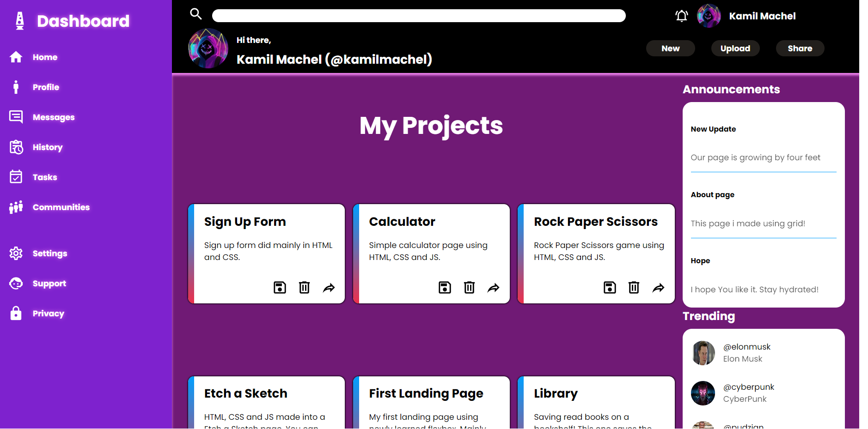Click the notification bell icon
Screen dimensions: 868x429
[x=681, y=15]
